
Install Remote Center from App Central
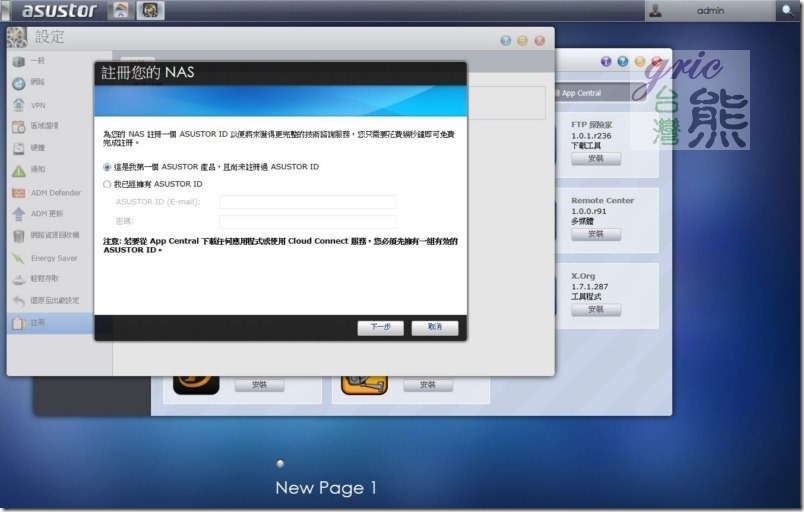pos(596,234)
